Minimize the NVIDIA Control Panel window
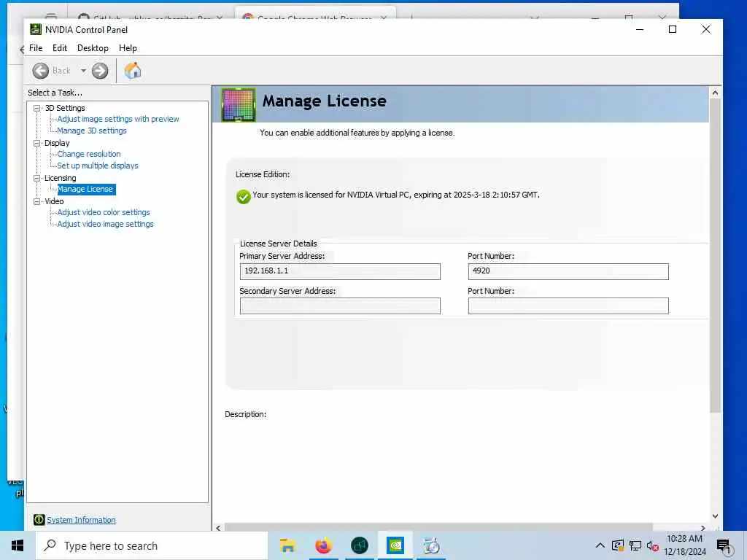Image resolution: width=747 pixels, height=560 pixels. click(x=640, y=29)
